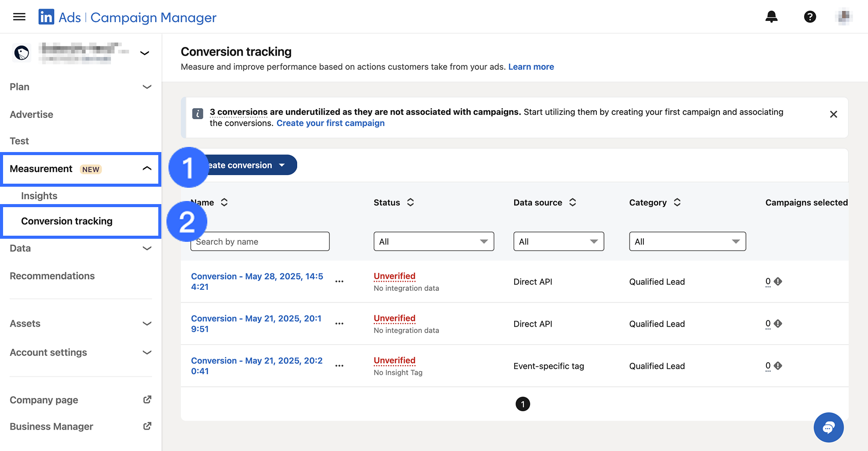Screen dimensions: 868x451
Task: Open three-dot menu for Event-specific tag conversion
Action: [x=339, y=366]
